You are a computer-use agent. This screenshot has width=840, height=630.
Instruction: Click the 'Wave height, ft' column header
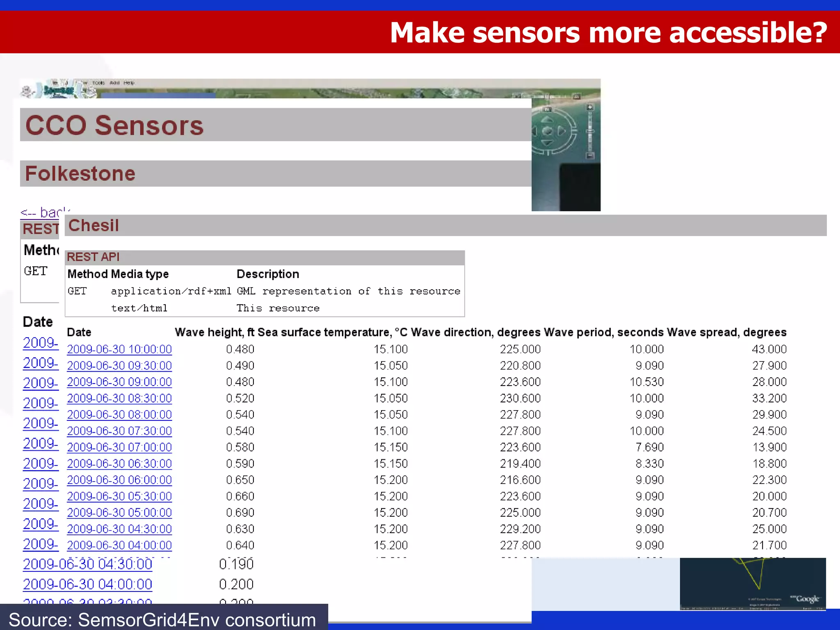click(x=215, y=332)
